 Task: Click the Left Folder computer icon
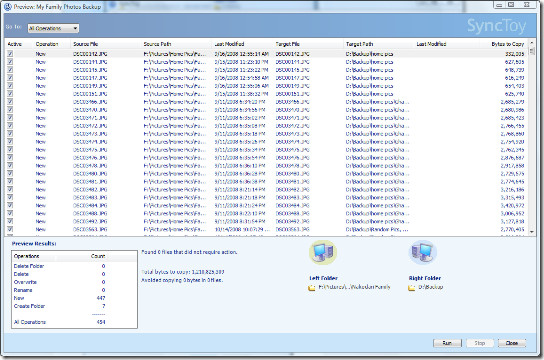pyautogui.click(x=323, y=252)
